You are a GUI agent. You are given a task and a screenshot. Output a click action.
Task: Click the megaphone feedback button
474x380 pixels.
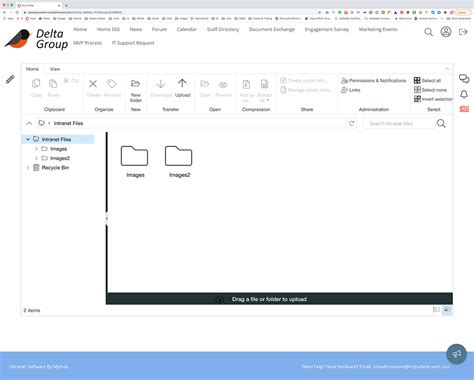[456, 354]
